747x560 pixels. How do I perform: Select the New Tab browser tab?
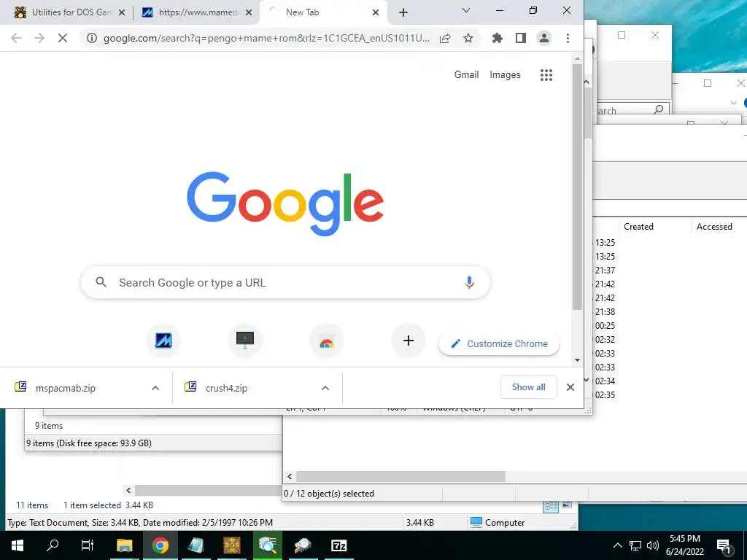click(x=324, y=12)
